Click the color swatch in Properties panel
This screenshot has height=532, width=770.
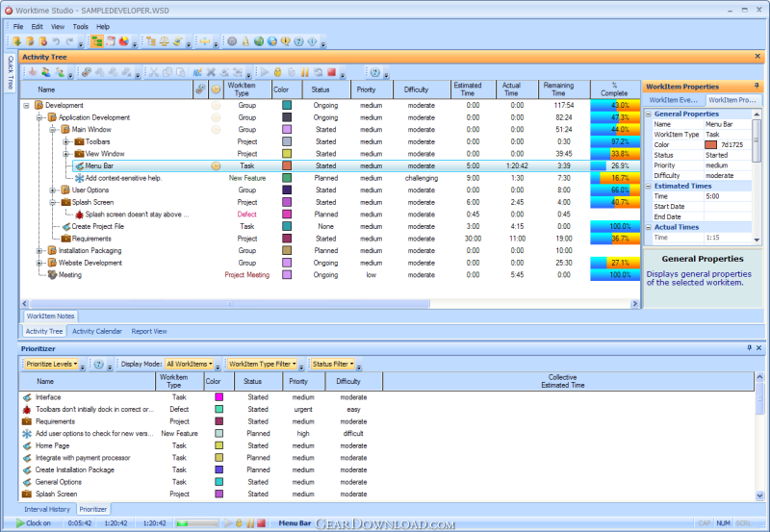710,144
